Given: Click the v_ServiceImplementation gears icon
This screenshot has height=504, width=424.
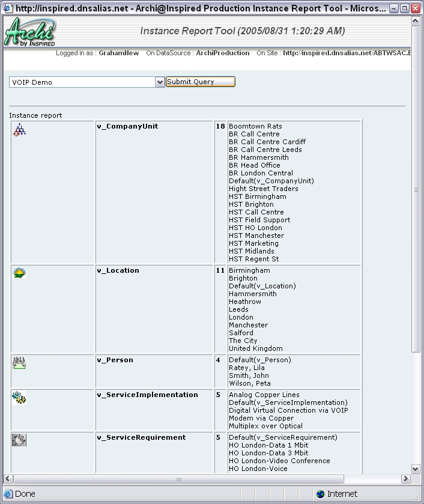Looking at the screenshot, I should (x=19, y=397).
